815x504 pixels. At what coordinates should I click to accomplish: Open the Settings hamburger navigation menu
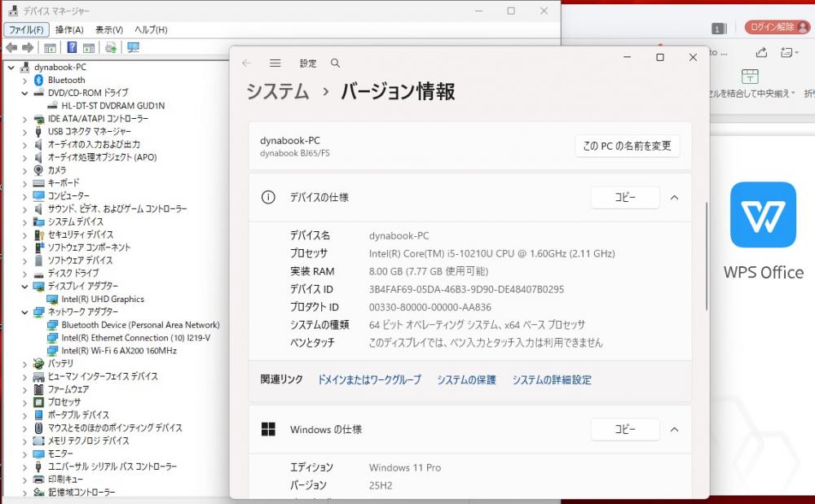coord(275,64)
